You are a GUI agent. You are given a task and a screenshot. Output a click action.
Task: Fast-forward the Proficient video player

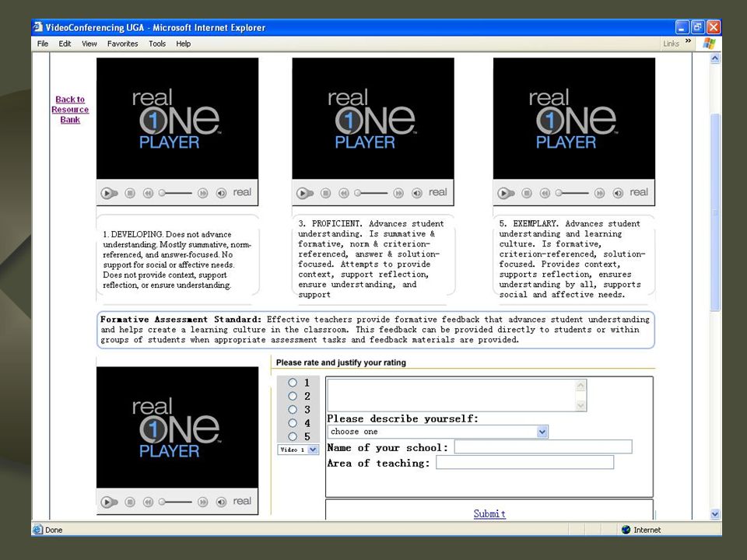(x=398, y=193)
